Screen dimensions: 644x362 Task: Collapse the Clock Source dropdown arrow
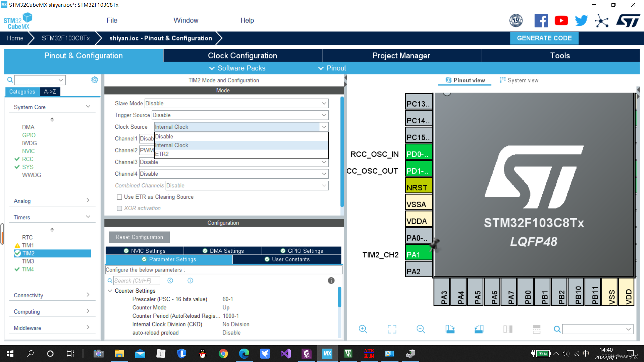click(324, 127)
